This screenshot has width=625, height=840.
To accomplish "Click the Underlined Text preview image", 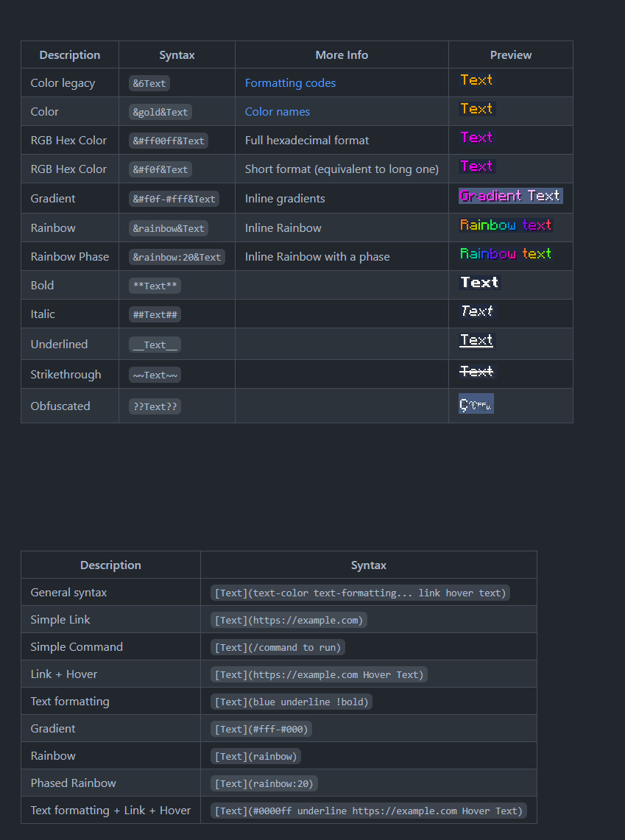I will (x=476, y=340).
